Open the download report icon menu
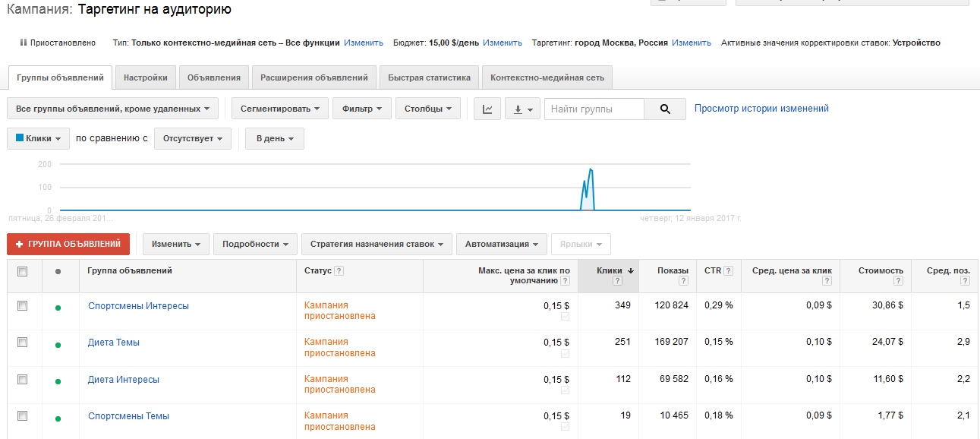The image size is (980, 439). [x=522, y=109]
